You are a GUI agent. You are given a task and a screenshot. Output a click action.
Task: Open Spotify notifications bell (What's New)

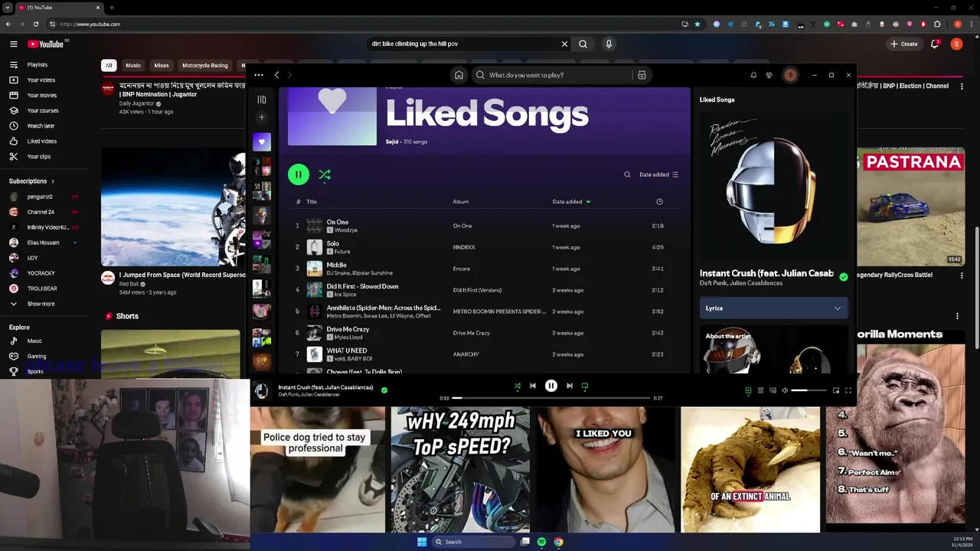coord(753,75)
